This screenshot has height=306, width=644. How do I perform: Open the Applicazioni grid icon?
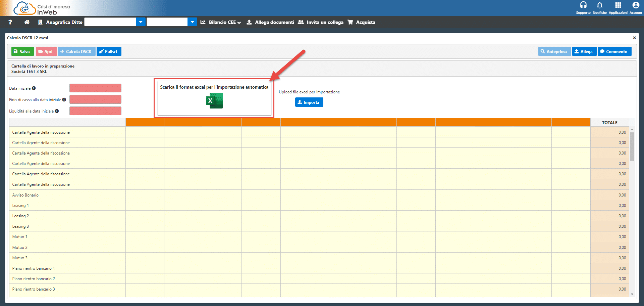[x=618, y=5]
